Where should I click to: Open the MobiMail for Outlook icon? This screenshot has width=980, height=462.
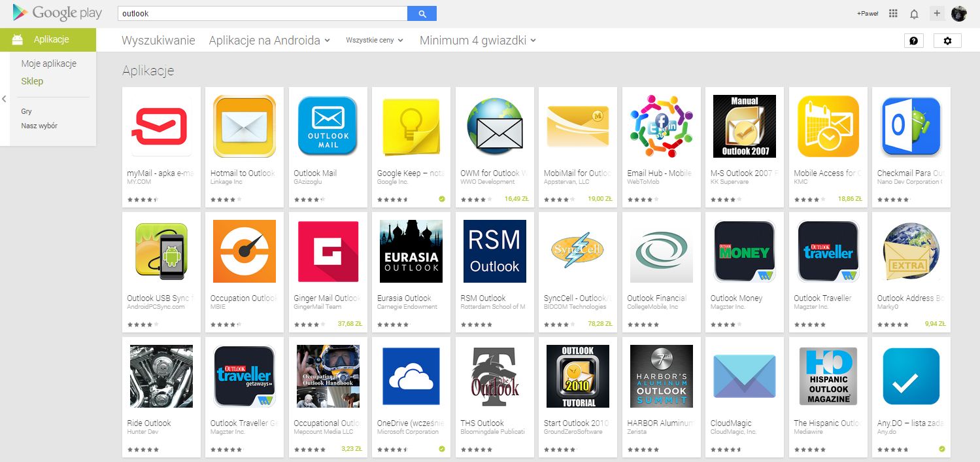click(578, 126)
